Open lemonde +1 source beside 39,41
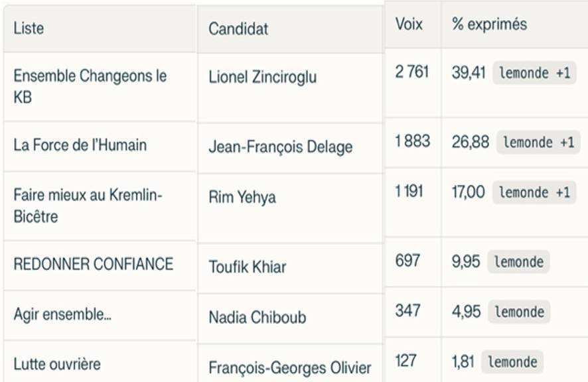This screenshot has width=588, height=382. pos(534,73)
